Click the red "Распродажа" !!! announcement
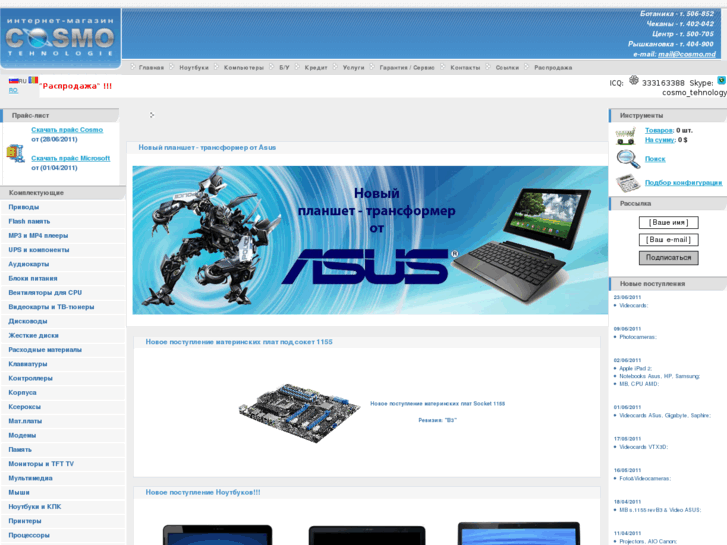 click(75, 86)
